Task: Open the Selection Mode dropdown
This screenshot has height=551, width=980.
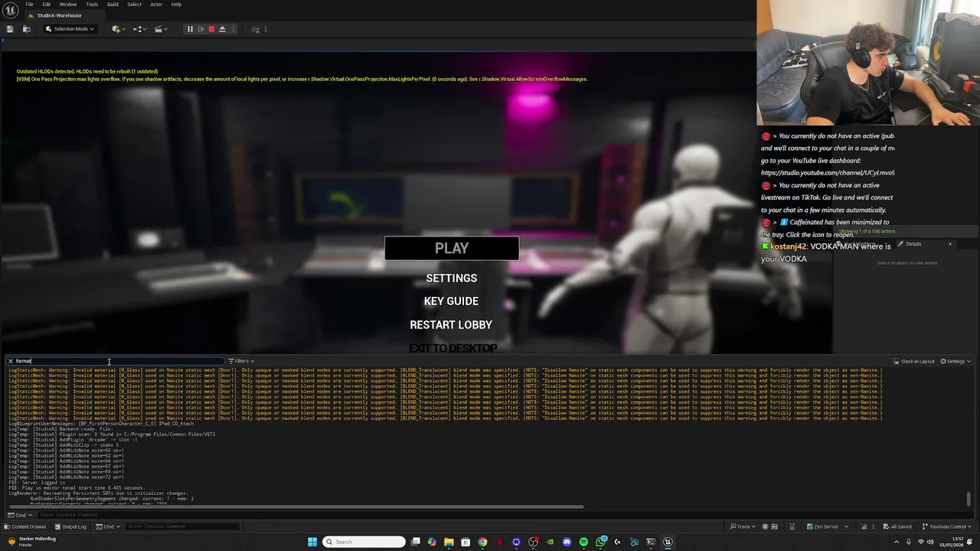Action: [x=70, y=29]
